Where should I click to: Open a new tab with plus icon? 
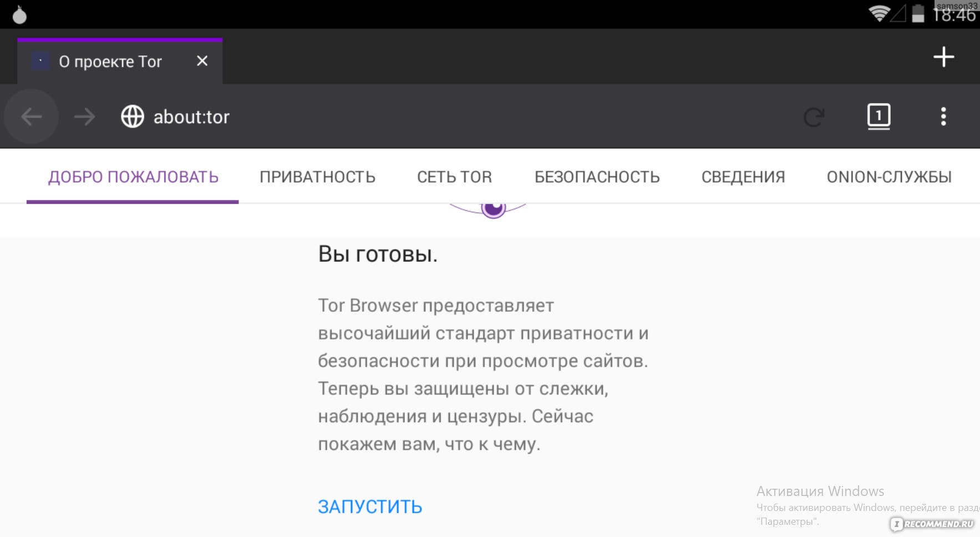tap(943, 57)
